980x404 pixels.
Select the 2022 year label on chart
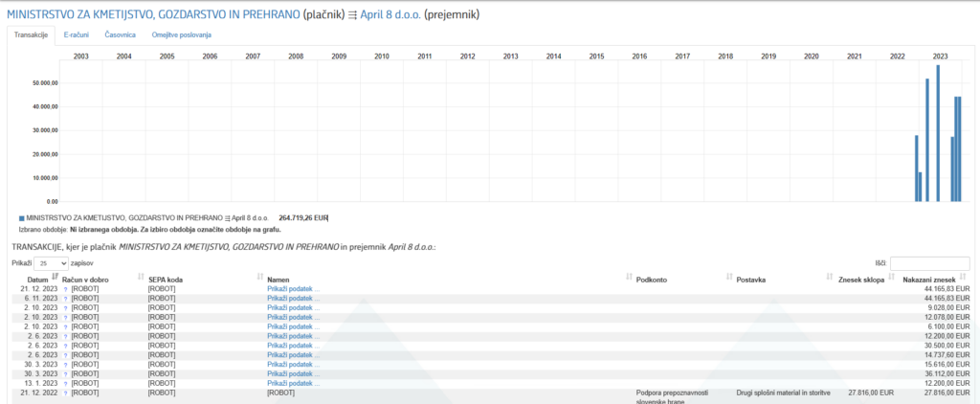click(897, 56)
